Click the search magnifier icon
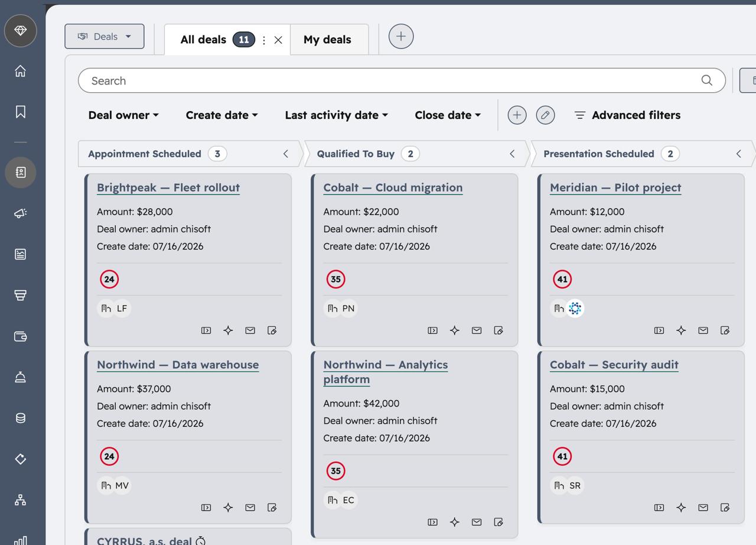756x545 pixels. [x=706, y=80]
